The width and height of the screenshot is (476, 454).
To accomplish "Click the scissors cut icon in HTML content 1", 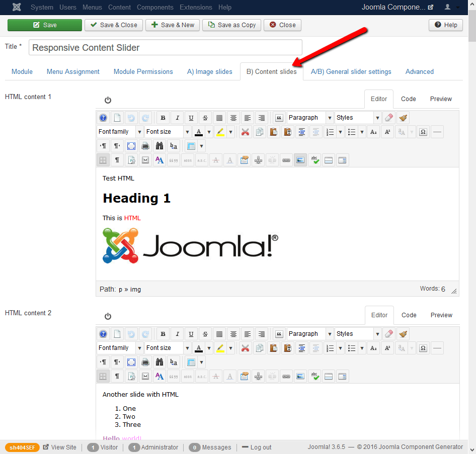I will [245, 132].
